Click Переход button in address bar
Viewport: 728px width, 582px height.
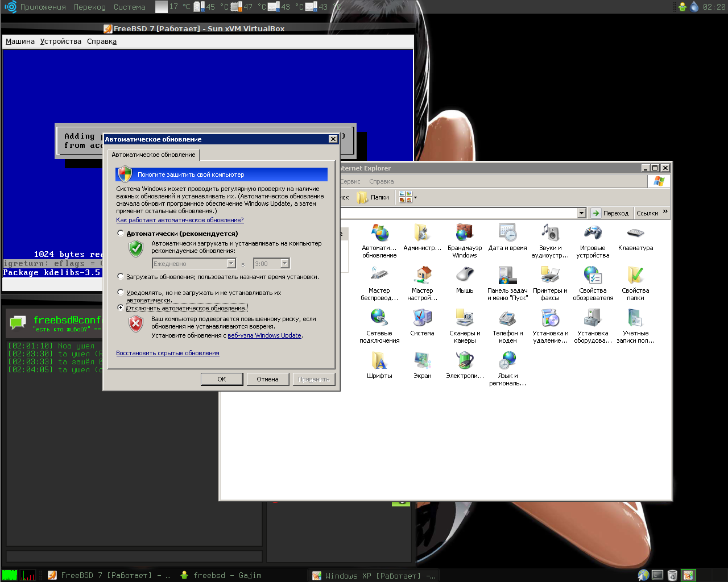(x=611, y=213)
